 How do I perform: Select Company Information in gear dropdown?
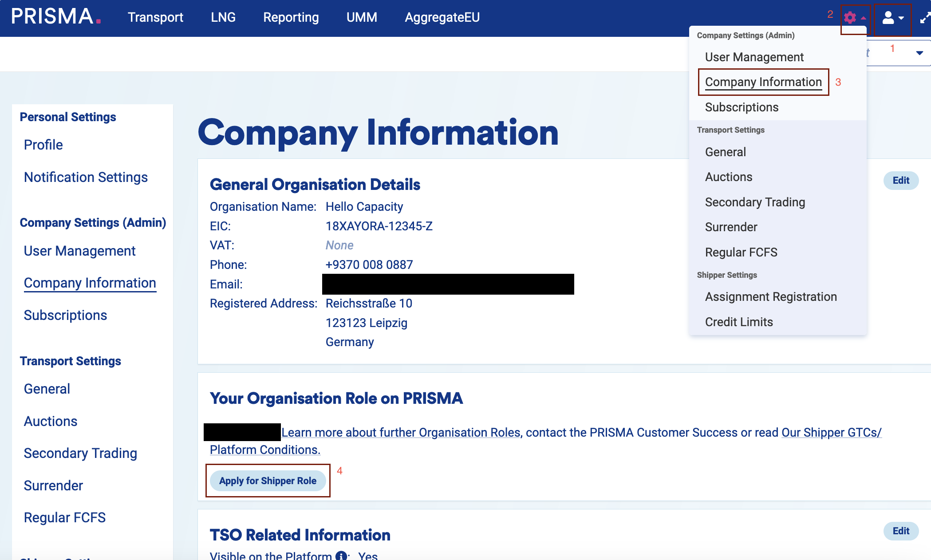tap(763, 82)
